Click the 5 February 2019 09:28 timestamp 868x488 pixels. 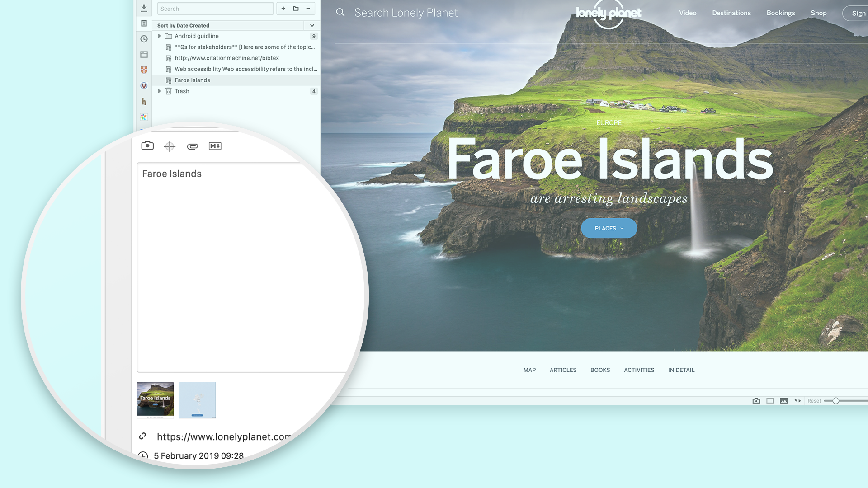(x=198, y=455)
